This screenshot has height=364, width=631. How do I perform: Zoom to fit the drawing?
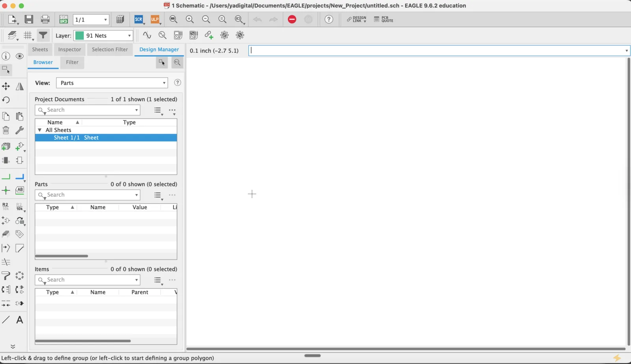pyautogui.click(x=173, y=19)
